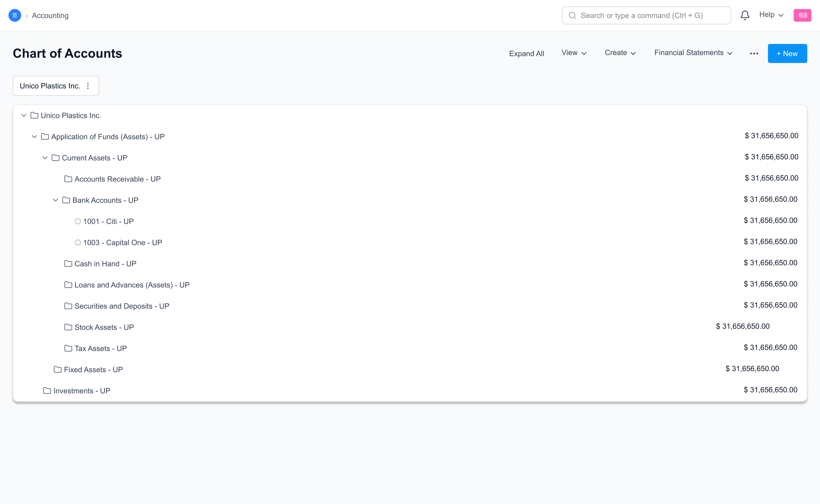Open the View dropdown menu
Image resolution: width=820 pixels, height=504 pixels.
[x=574, y=53]
